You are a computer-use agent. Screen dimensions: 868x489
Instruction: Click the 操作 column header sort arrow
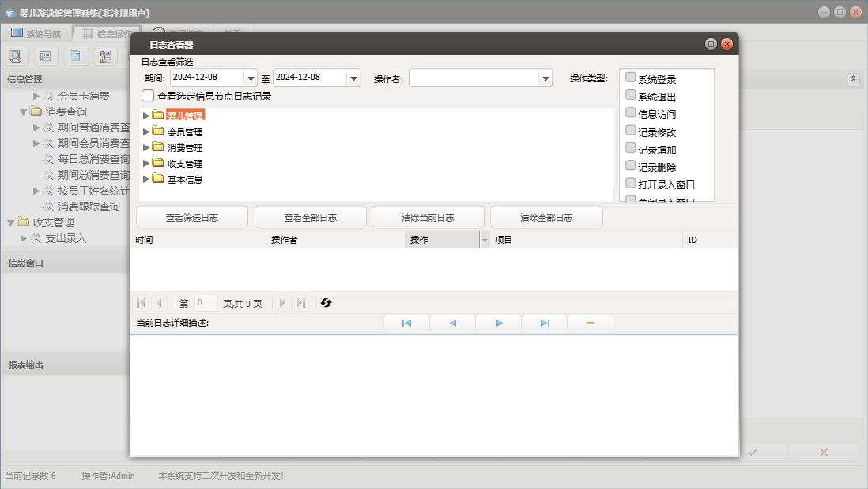tap(485, 240)
